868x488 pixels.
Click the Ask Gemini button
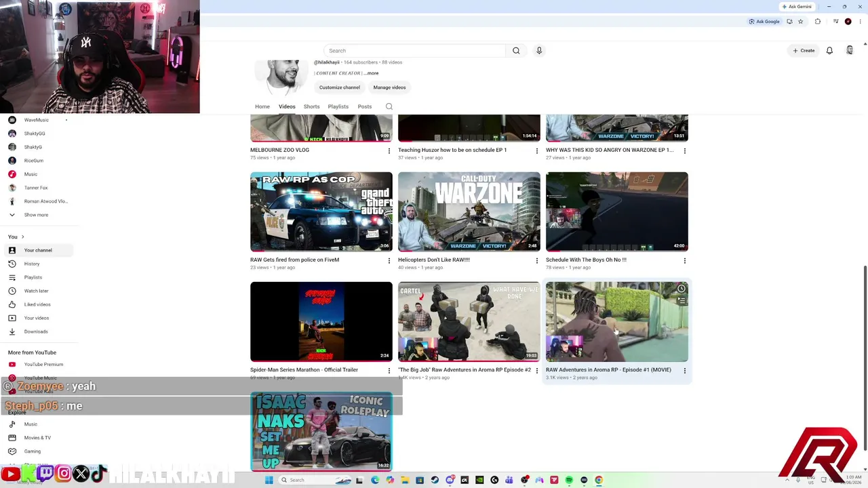[x=796, y=7]
